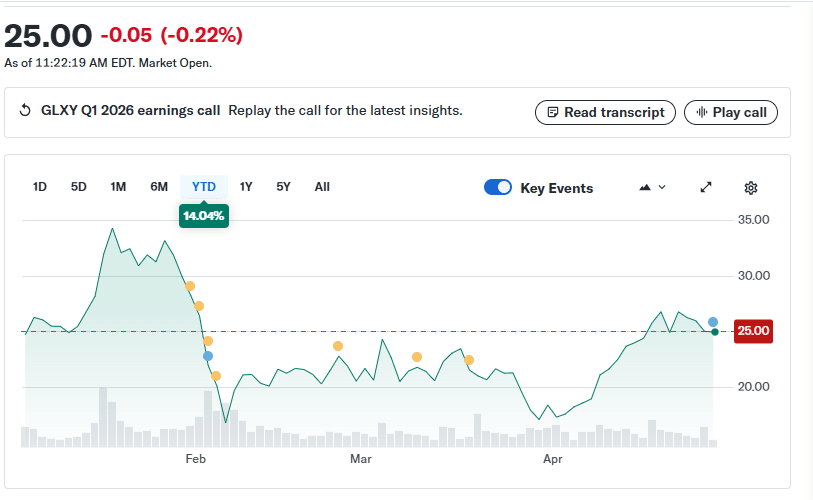Viewport: 813px width, 500px height.
Task: Open chart settings gear icon
Action: [x=751, y=188]
